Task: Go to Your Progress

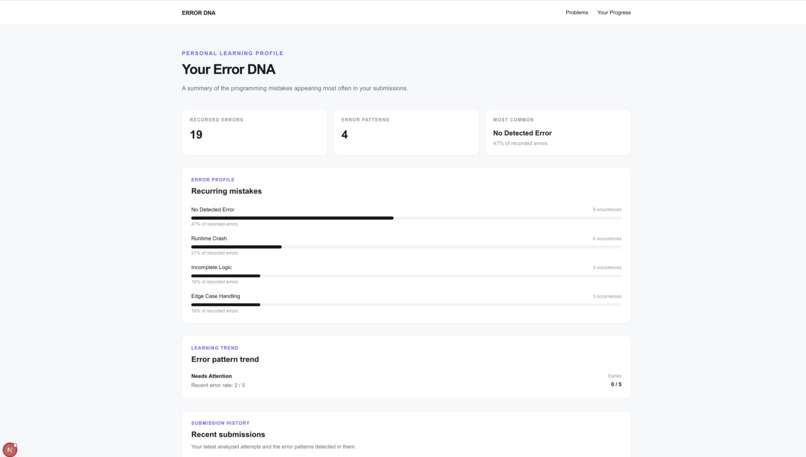Action: [614, 12]
